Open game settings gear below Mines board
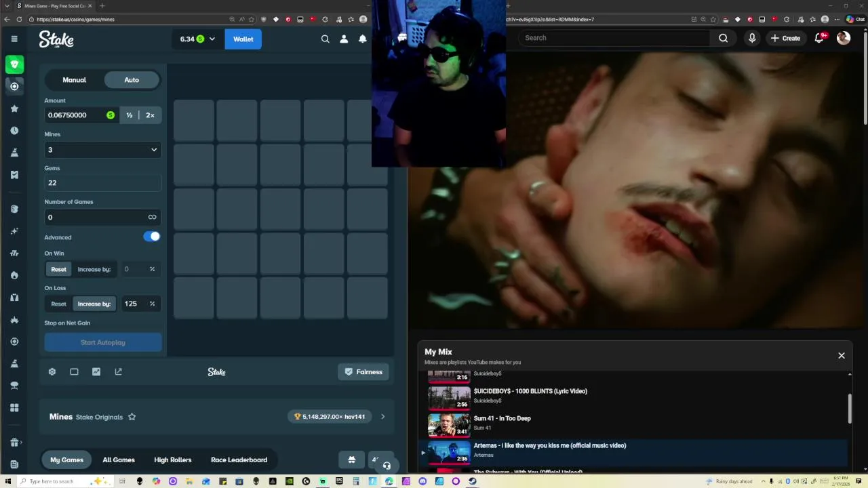Screen dimensions: 868x488 click(52, 371)
